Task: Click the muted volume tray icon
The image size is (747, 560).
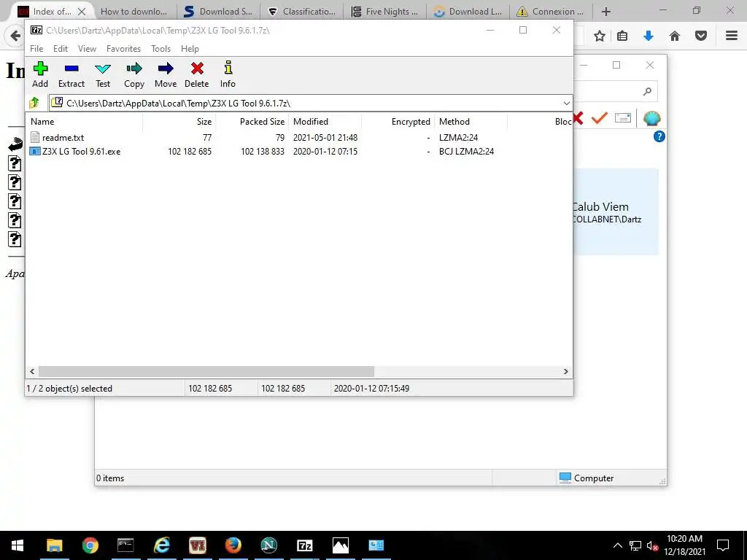Action: pyautogui.click(x=652, y=545)
